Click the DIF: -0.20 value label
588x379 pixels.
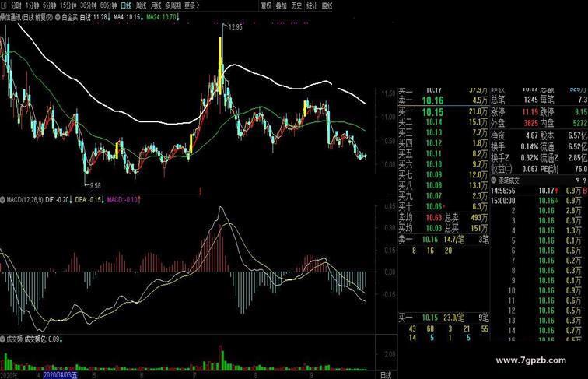(59, 200)
